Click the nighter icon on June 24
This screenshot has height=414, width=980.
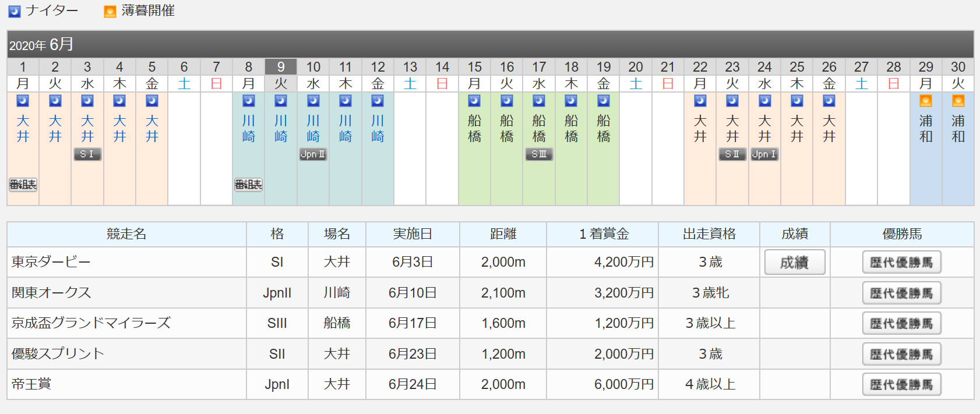765,101
